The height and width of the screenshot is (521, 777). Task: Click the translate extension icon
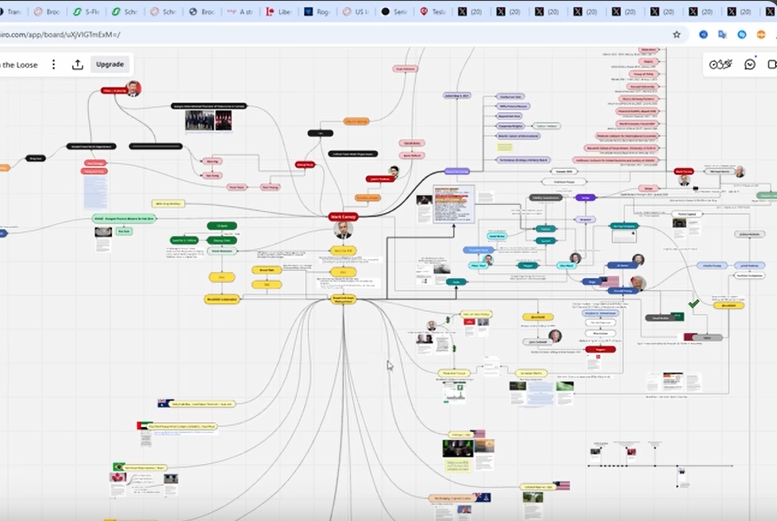[x=722, y=34]
